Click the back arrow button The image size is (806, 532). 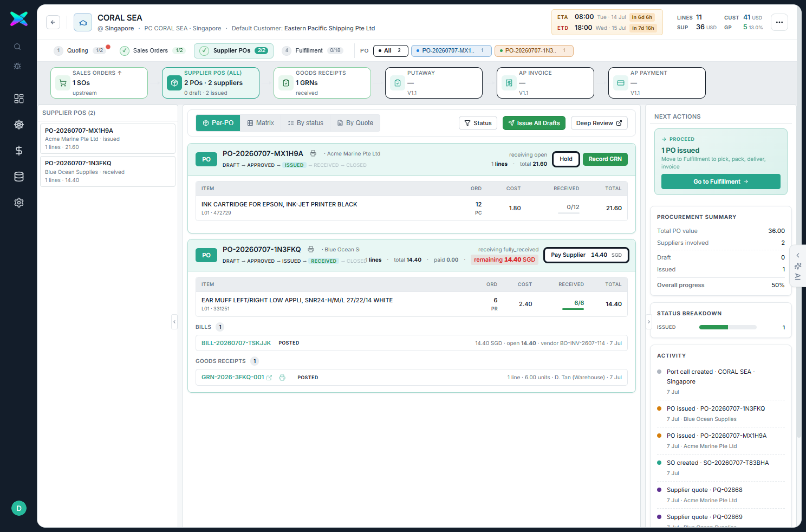(x=53, y=22)
